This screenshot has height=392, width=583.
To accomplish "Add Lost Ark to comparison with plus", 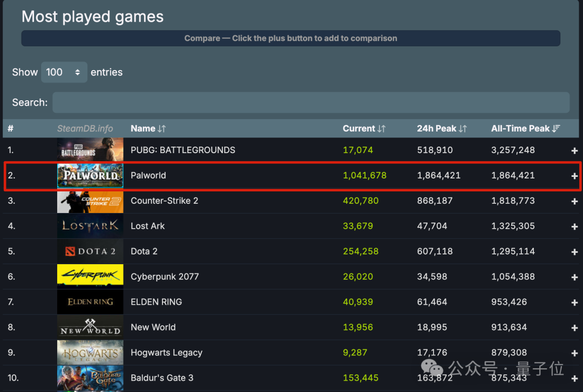I will click(574, 226).
